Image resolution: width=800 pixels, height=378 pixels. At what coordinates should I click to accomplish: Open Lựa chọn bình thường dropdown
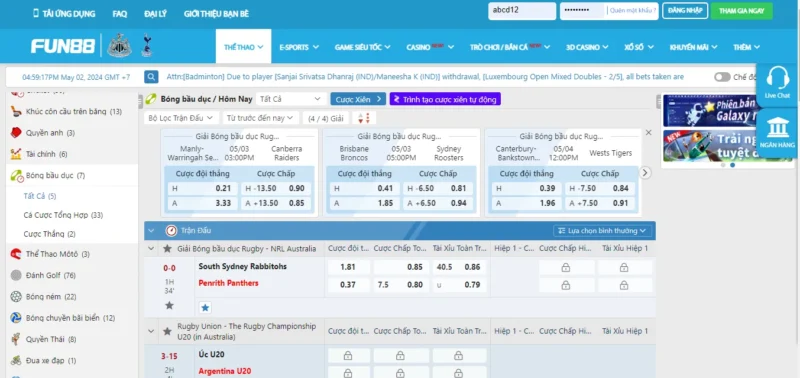click(602, 231)
